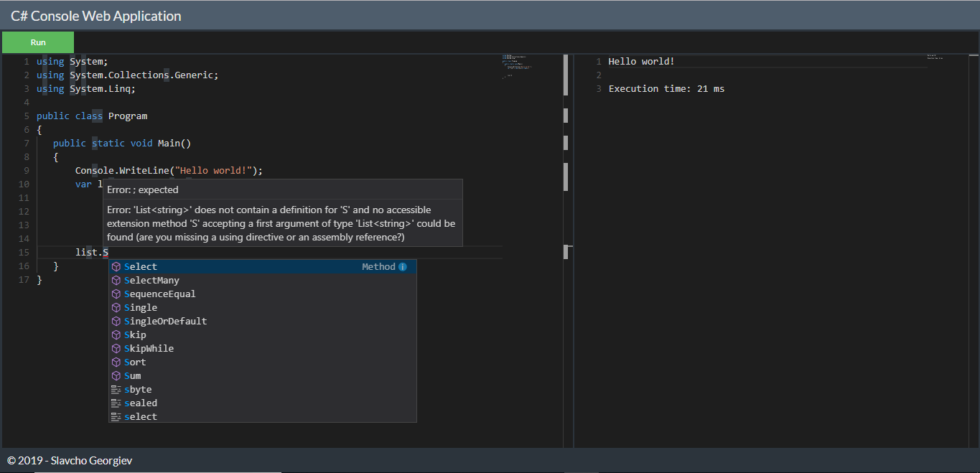Click the cube icon beside Skip
This screenshot has width=980, height=473.
pyautogui.click(x=116, y=335)
